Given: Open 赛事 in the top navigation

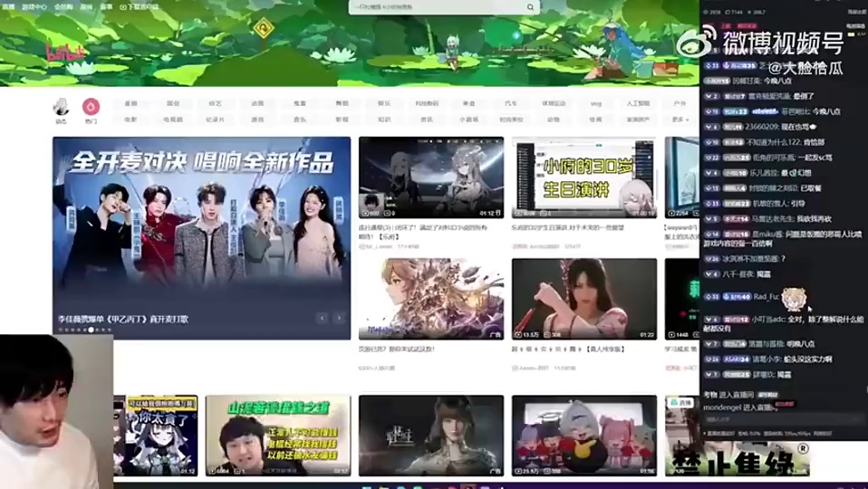Looking at the screenshot, I should pos(106,7).
